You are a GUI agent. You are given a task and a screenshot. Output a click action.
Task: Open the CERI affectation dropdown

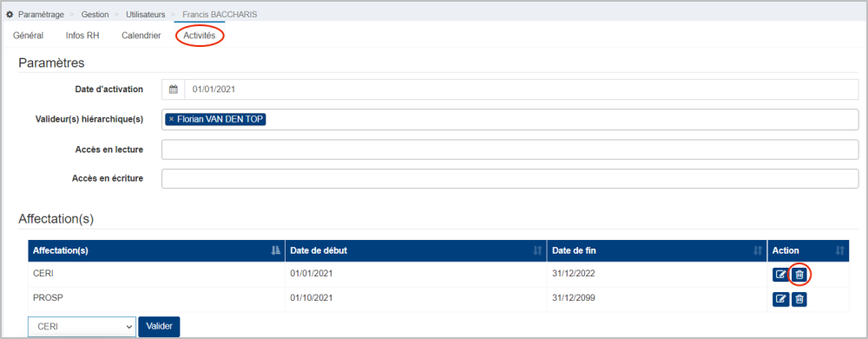point(82,327)
